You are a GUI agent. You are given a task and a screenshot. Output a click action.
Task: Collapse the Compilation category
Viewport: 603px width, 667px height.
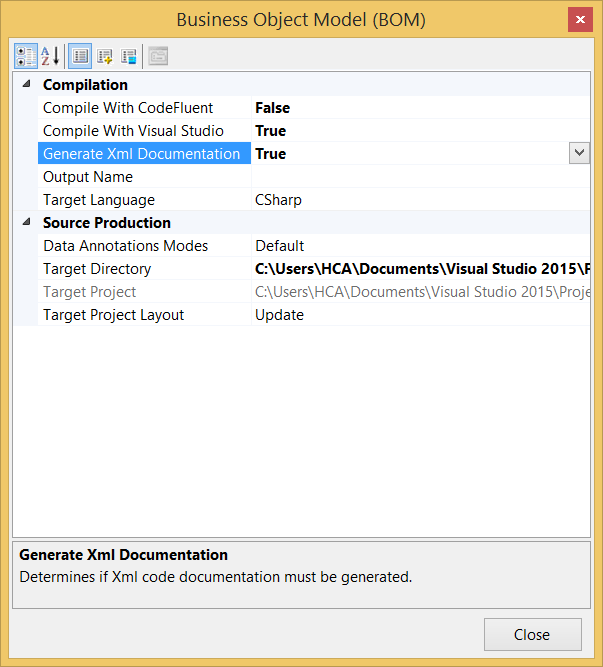26,85
